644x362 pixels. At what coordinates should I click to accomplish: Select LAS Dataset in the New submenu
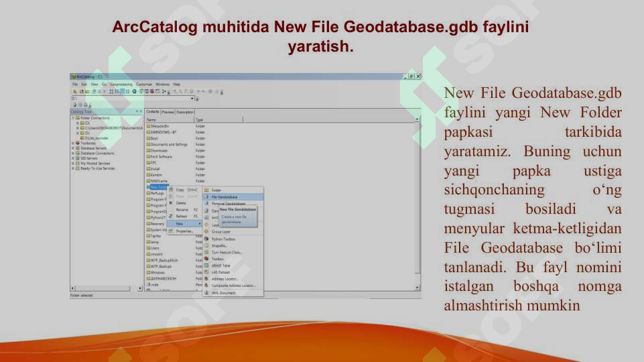(233, 272)
